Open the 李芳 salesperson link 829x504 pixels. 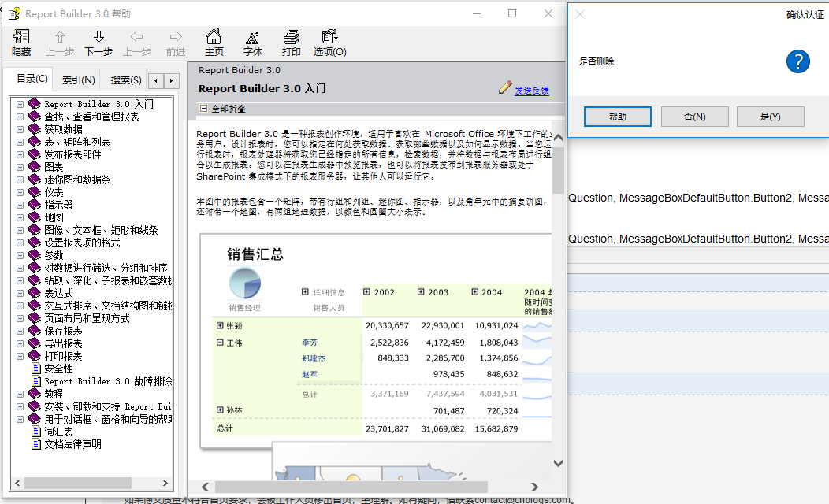pos(310,343)
